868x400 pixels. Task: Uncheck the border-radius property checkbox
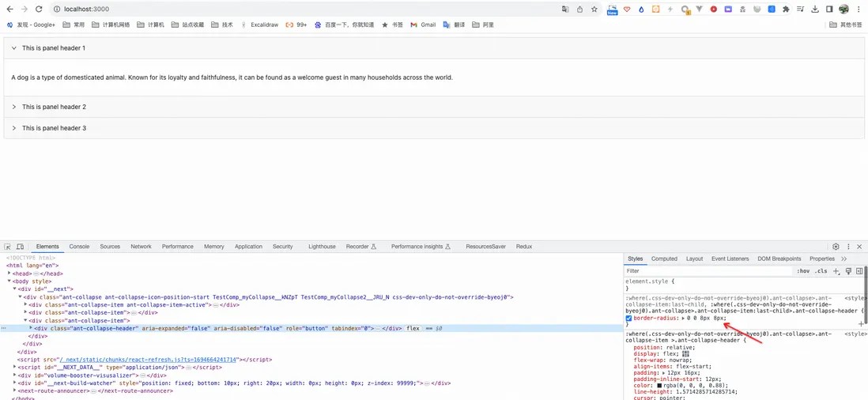[x=628, y=318]
